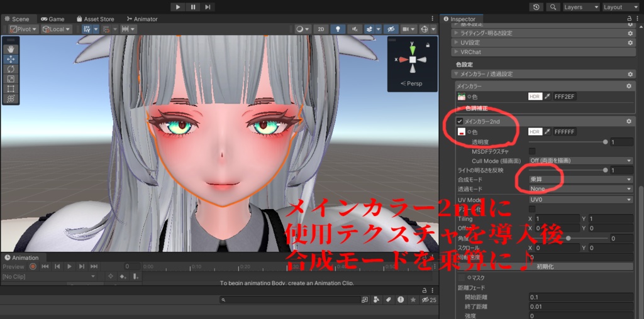Select the Inspector tab

460,19
